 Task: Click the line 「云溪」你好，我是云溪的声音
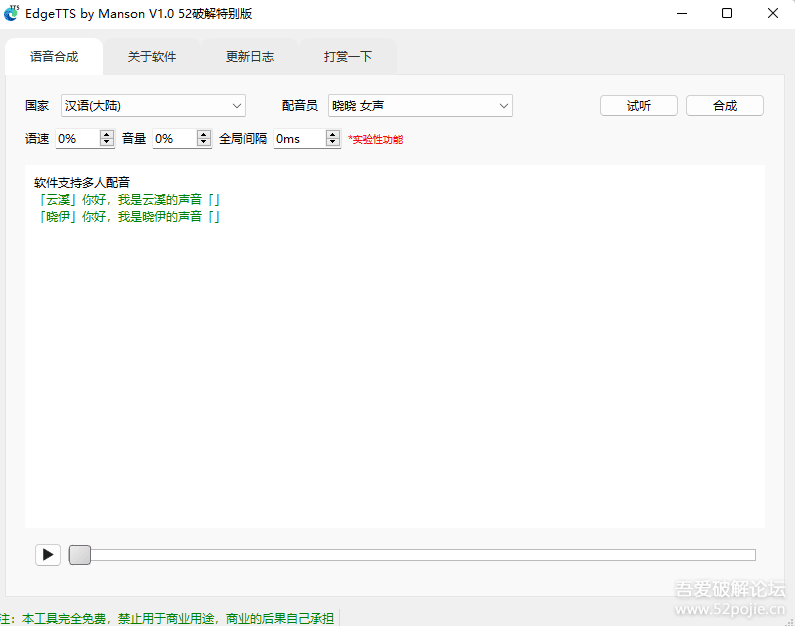[129, 200]
